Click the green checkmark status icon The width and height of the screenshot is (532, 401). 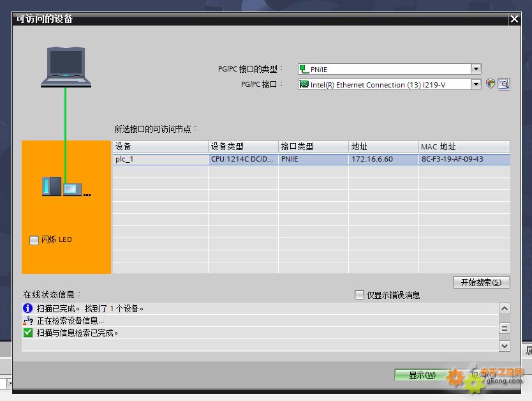(x=28, y=333)
